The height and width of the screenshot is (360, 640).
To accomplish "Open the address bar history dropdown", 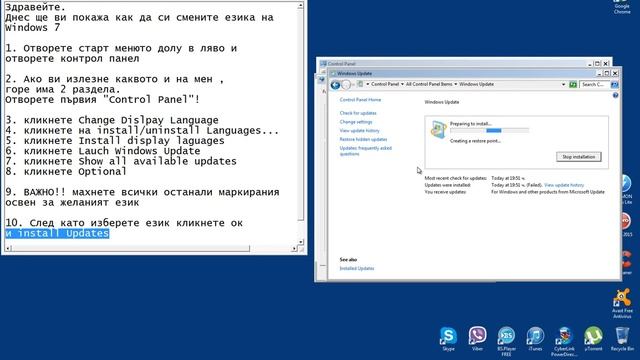I will coord(563,84).
